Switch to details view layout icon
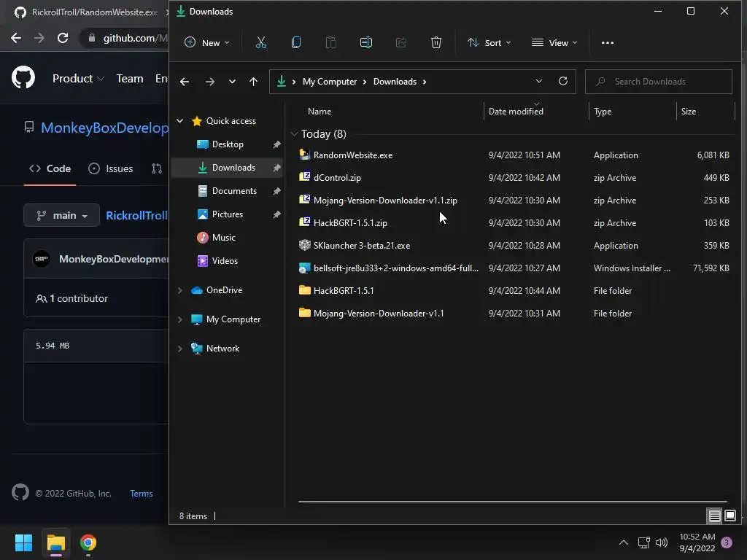This screenshot has height=560, width=747. click(x=715, y=516)
